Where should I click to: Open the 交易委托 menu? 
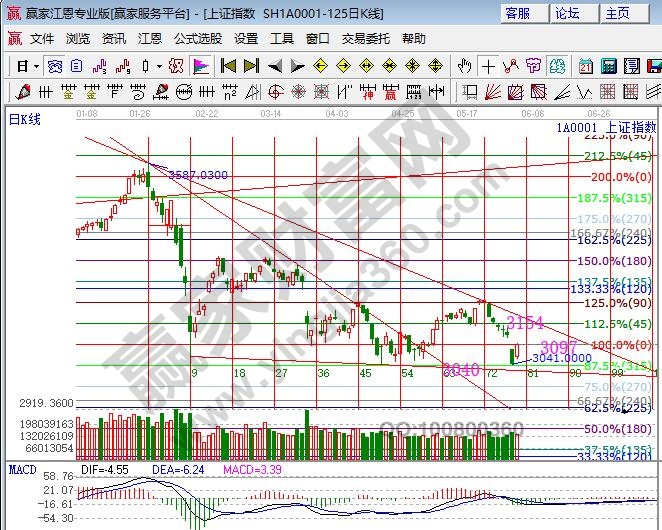point(366,39)
